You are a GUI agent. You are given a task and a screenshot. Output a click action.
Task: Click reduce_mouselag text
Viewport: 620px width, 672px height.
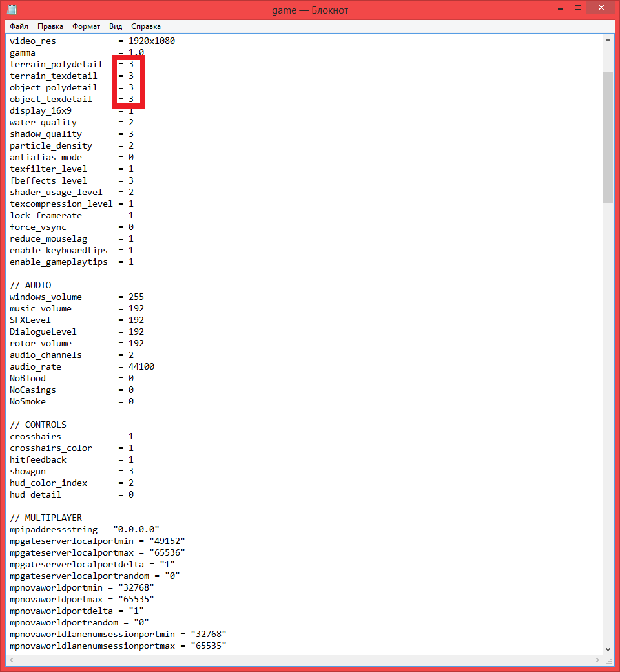click(x=48, y=238)
